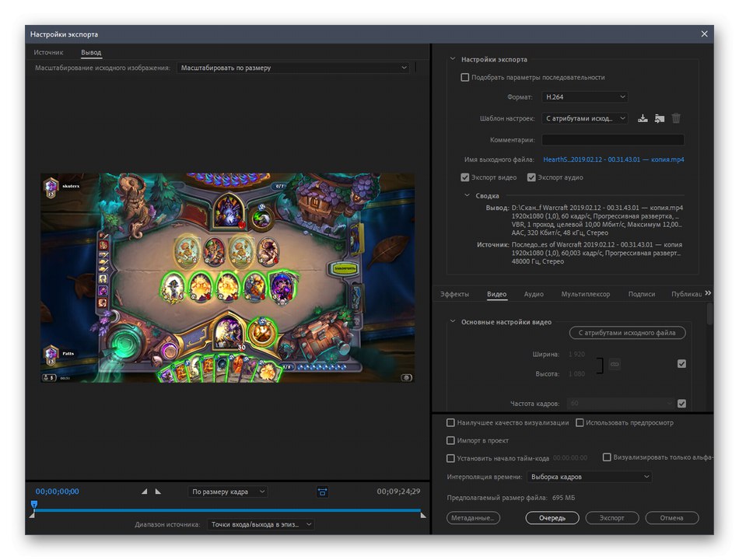This screenshot has width=739, height=560.
Task: Enable Наилучшее качество визуализации checkbox
Action: 451,422
